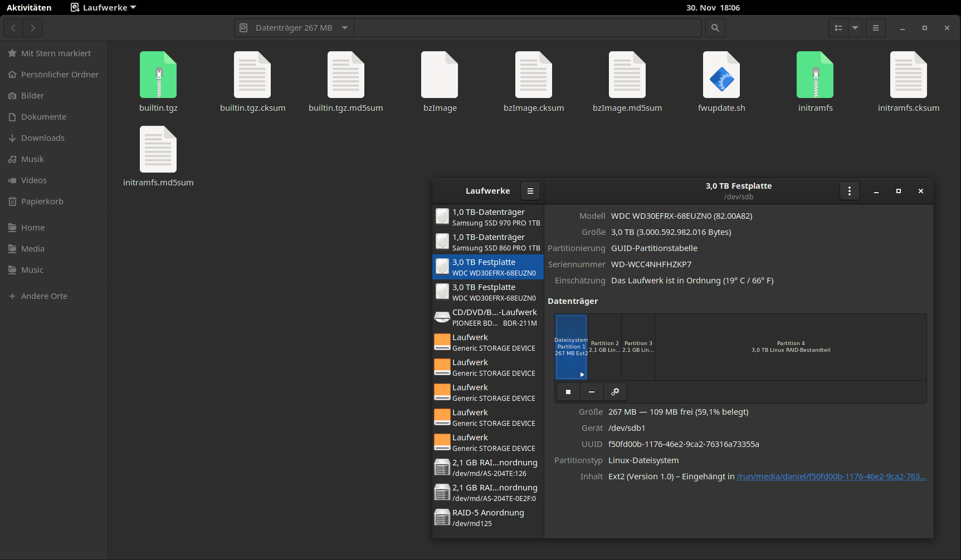Open the drive options three-dot menu
Image resolution: width=961 pixels, height=560 pixels.
[849, 191]
